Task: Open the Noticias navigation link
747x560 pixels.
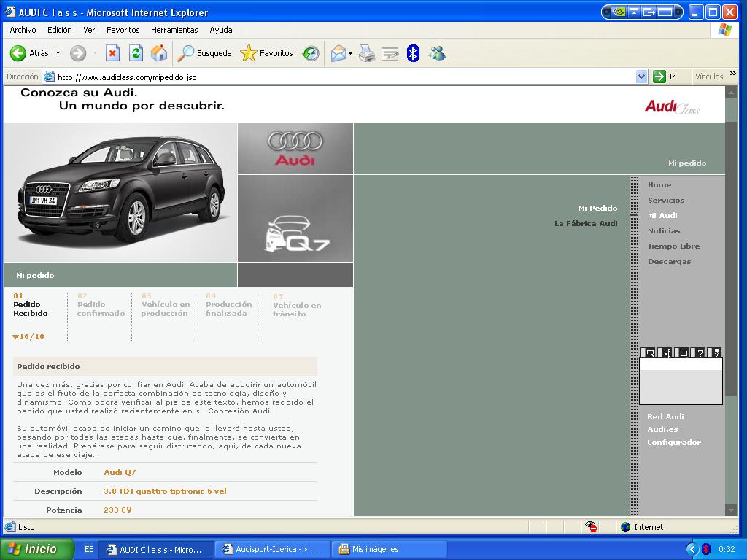Action: click(x=664, y=230)
